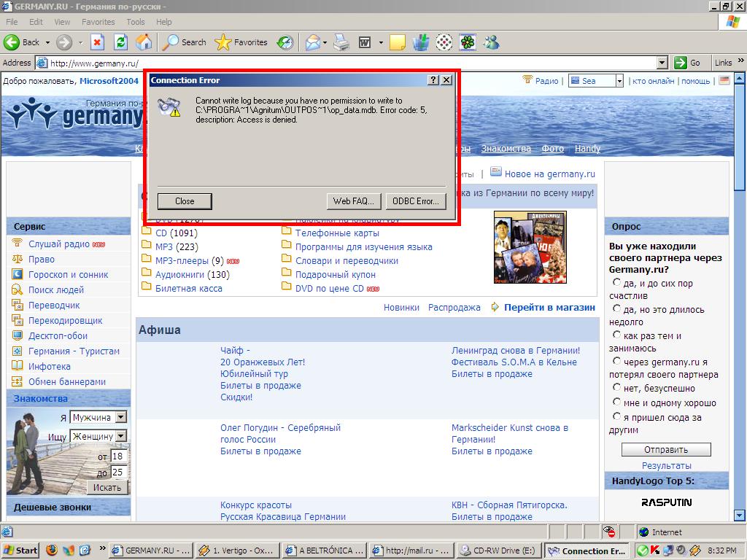Stop page loading with the red X icon

coord(97,42)
